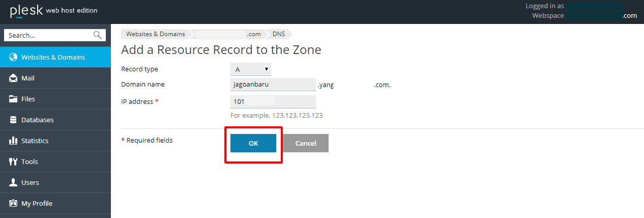The image size is (644, 218).
Task: Click the Files folder icon
Action: click(x=13, y=99)
